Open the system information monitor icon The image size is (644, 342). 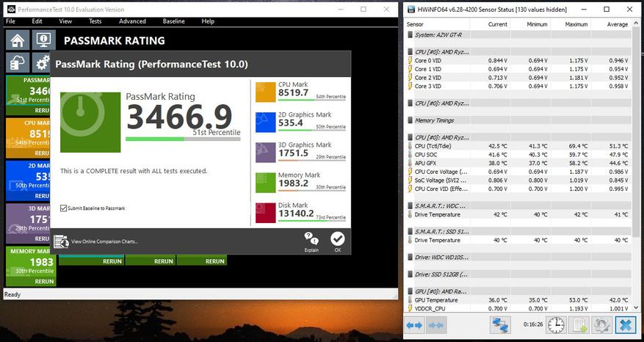point(43,40)
